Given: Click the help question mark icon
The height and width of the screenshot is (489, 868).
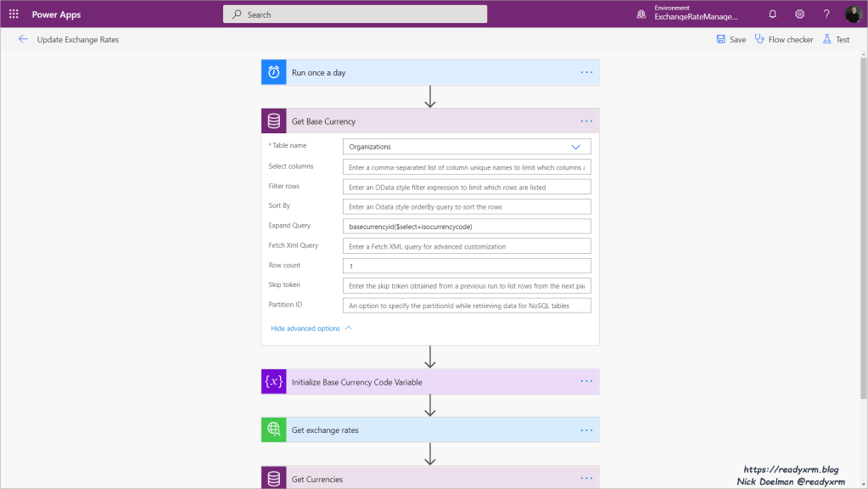Looking at the screenshot, I should pyautogui.click(x=826, y=14).
